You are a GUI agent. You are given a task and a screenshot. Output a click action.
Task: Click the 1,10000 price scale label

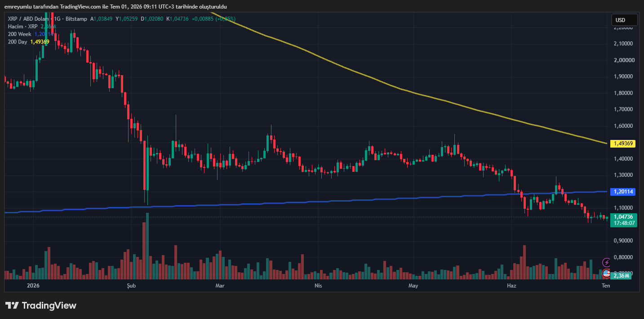(624, 208)
